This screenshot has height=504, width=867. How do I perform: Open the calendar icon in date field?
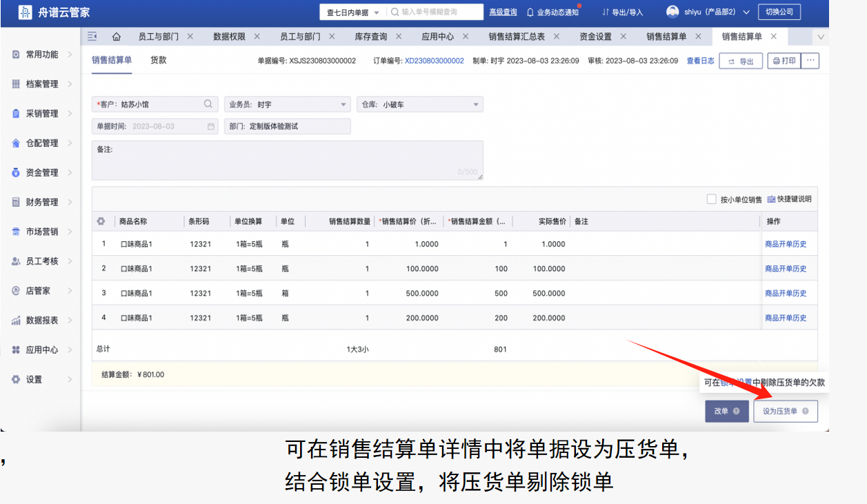(211, 127)
